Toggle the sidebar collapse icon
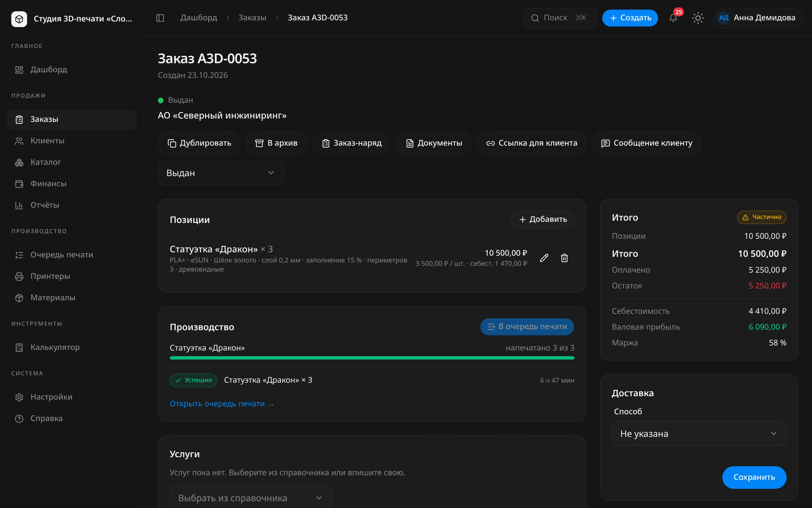 tap(160, 18)
